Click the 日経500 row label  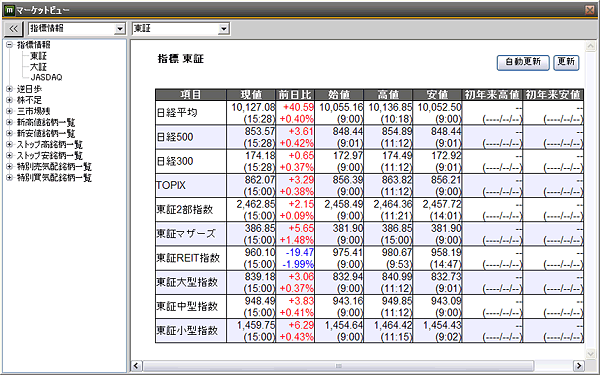(175, 137)
